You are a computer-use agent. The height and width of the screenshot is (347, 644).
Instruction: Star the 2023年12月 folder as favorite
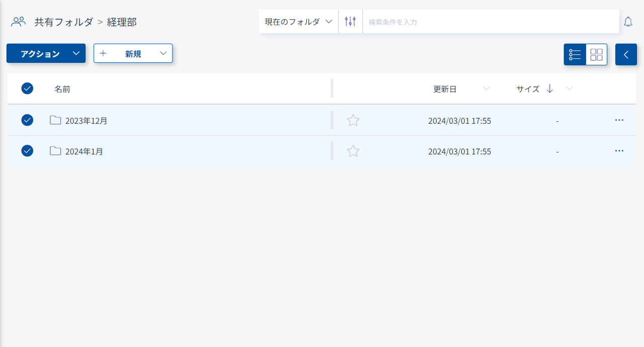[353, 120]
